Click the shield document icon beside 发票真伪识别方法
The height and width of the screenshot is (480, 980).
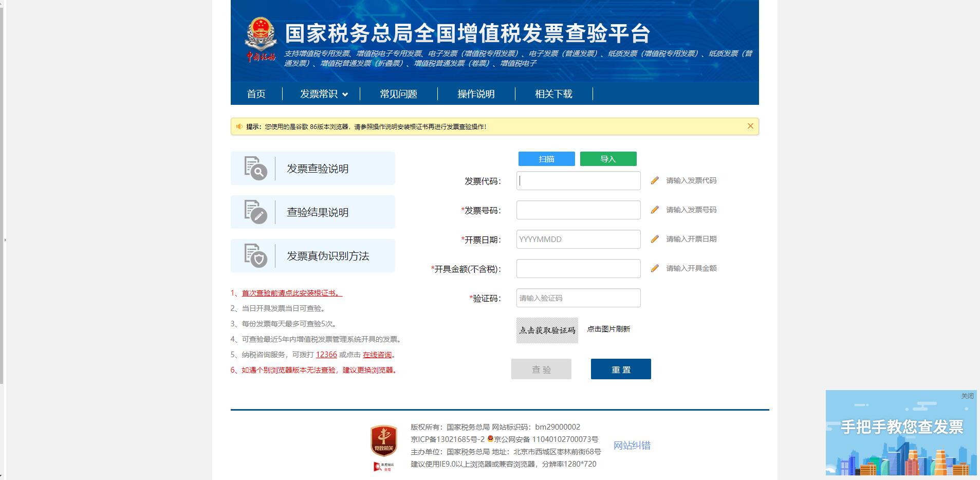pyautogui.click(x=255, y=255)
